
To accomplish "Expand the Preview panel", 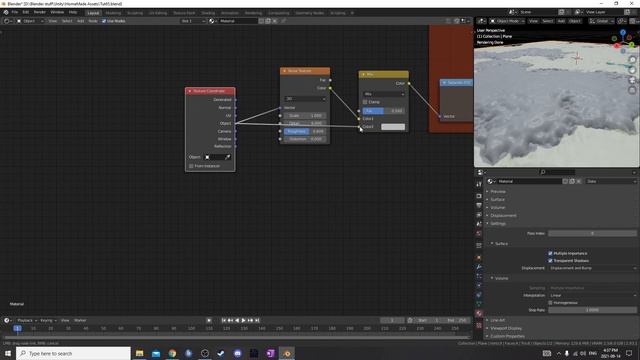I will pyautogui.click(x=498, y=191).
